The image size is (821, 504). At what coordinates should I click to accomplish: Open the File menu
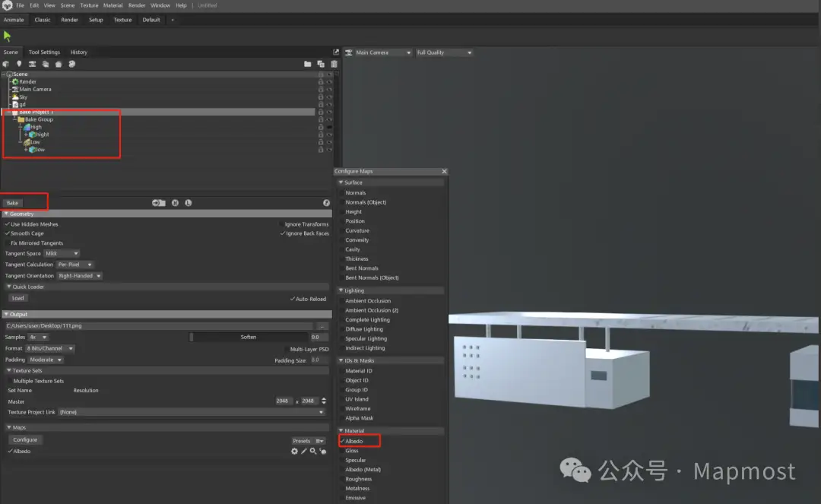(x=20, y=5)
